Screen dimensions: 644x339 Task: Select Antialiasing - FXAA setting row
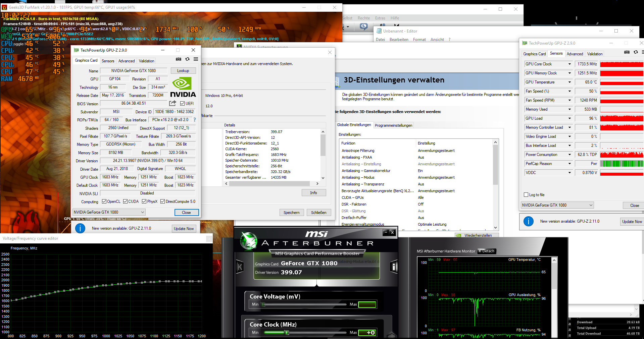pyautogui.click(x=416, y=157)
